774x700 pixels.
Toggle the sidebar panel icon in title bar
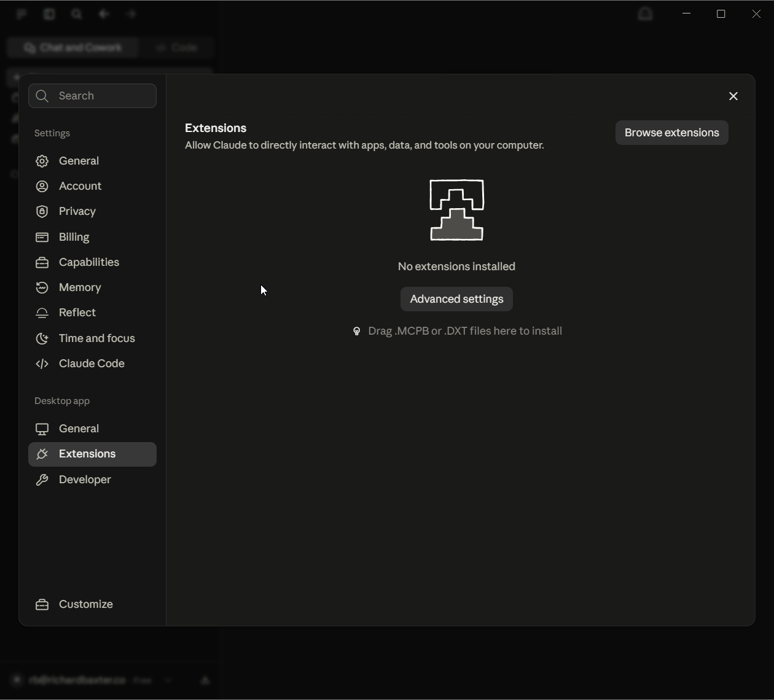pos(49,14)
